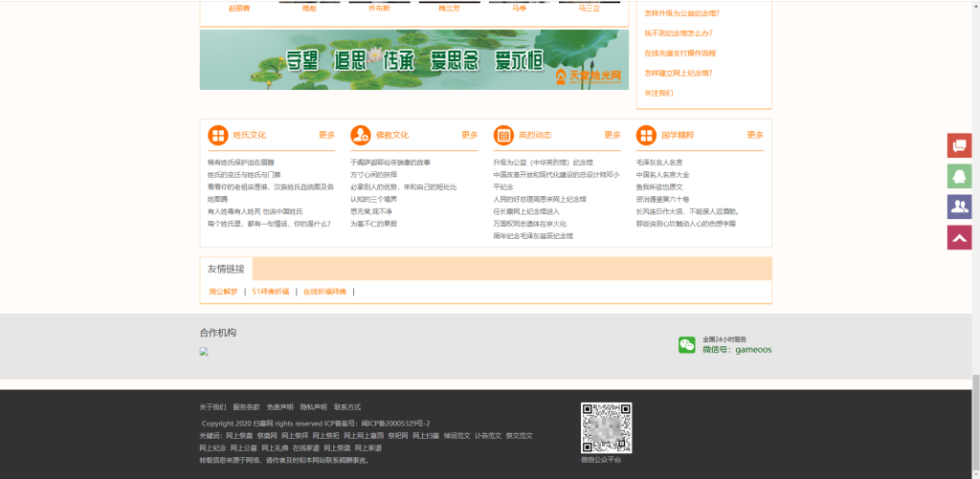Click the 网上祭拜 keyword in footer
Image resolution: width=980 pixels, height=479 pixels.
[295, 436]
